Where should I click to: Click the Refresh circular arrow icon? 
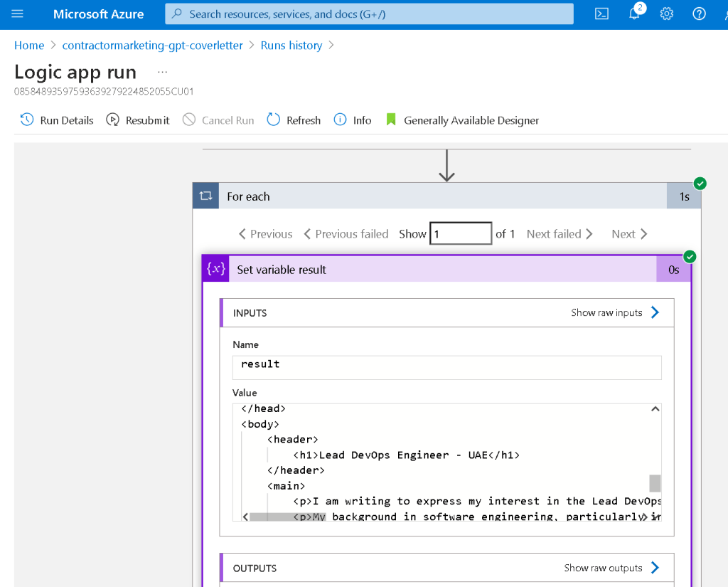point(274,120)
